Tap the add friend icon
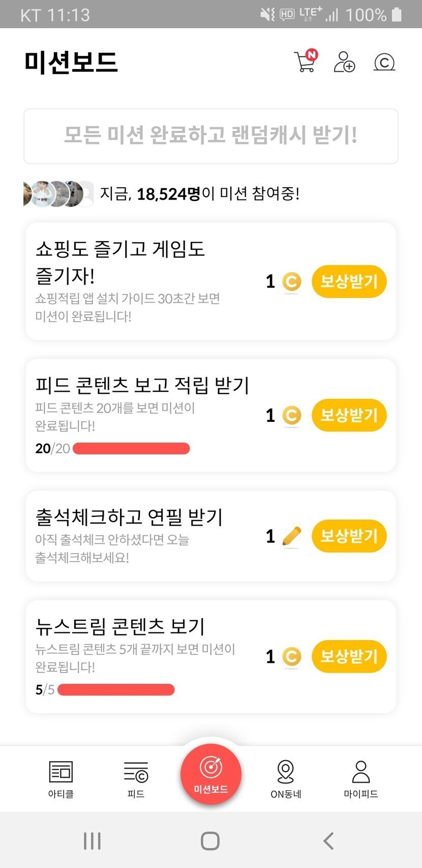 344,62
